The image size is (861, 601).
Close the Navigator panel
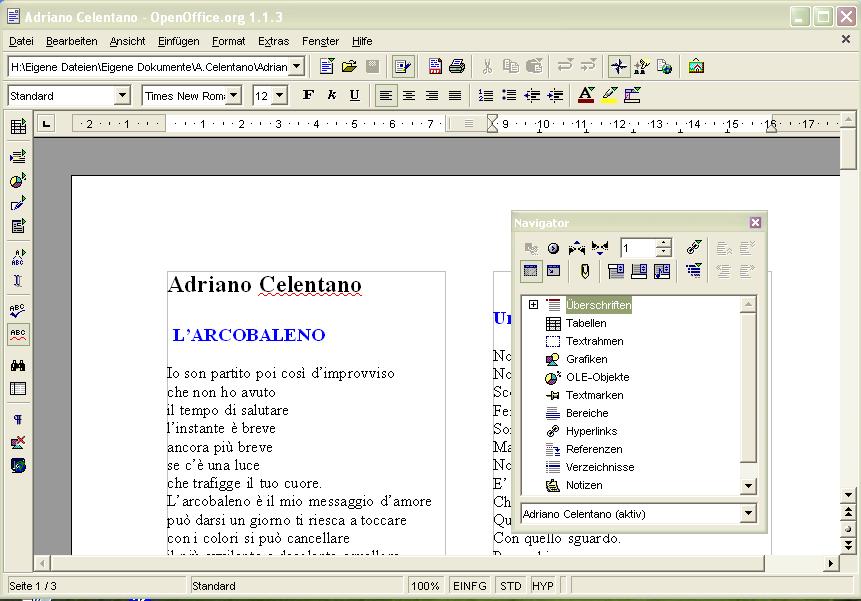(x=755, y=222)
